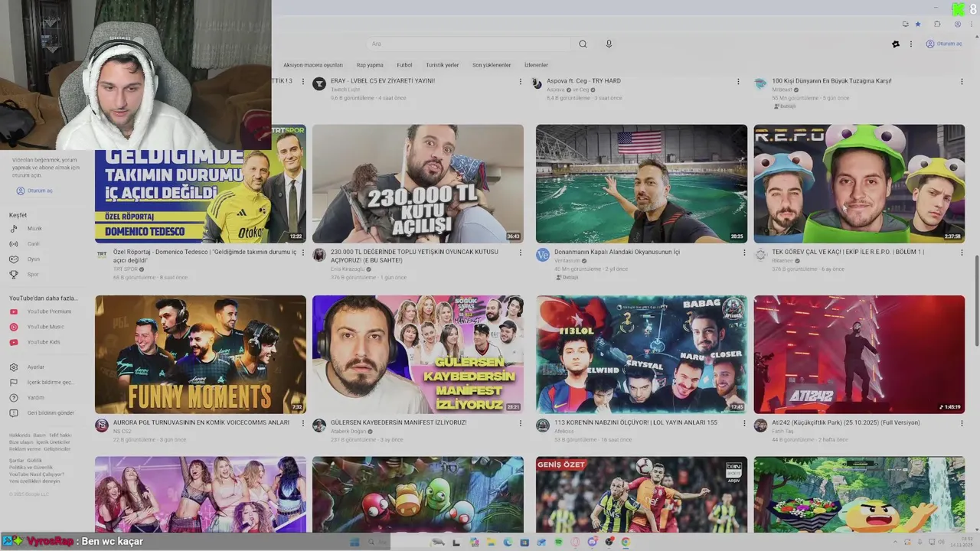Open options menu for R.E.P.O. video
980x551 pixels.
[x=962, y=252]
